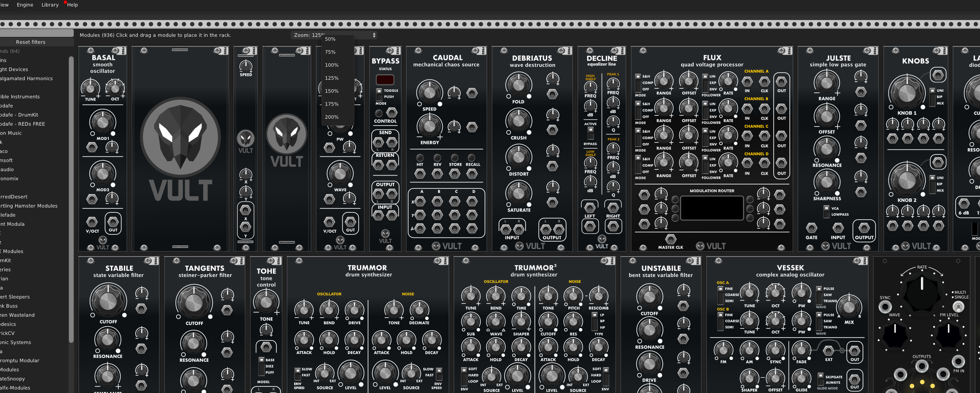Choose 150% zoom option

coord(338,91)
